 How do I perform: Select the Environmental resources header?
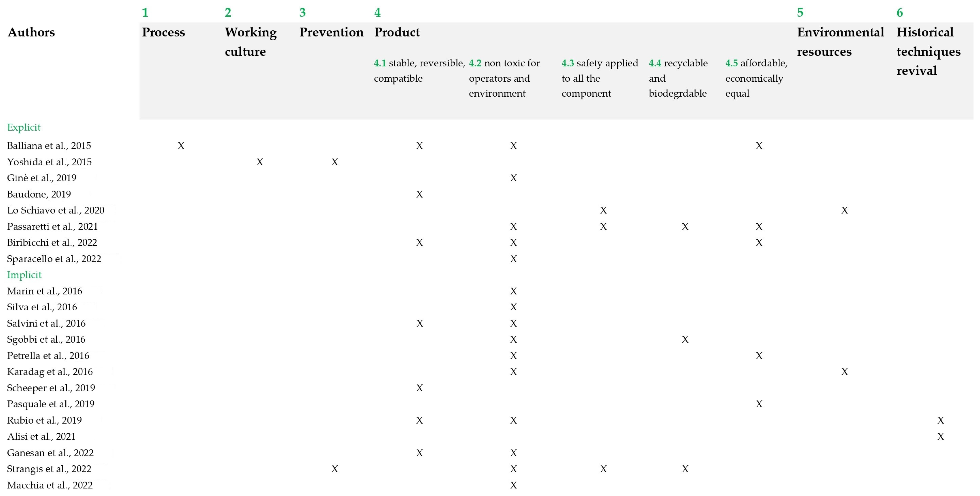[x=840, y=41]
